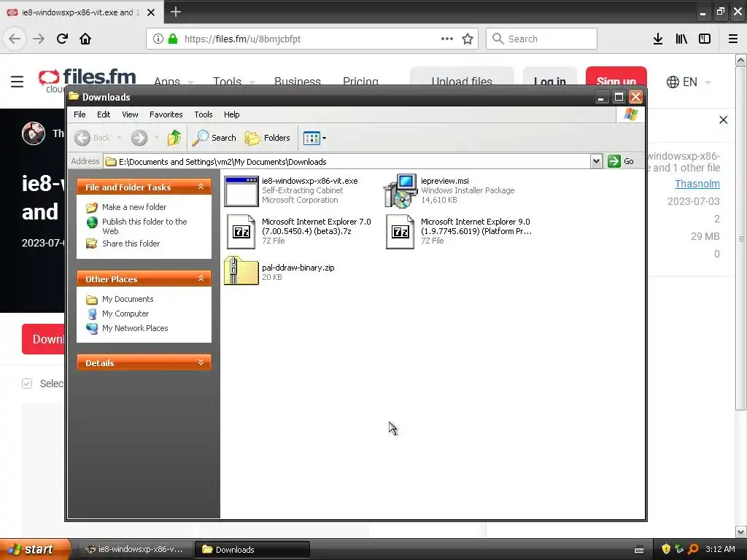The image size is (747, 560).
Task: Bookmark the page with the star icon
Action: tap(468, 39)
